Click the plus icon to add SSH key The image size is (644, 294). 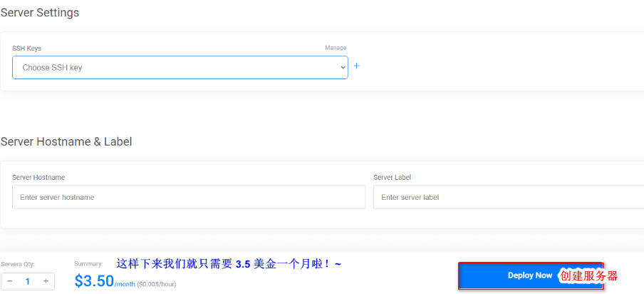pos(356,66)
